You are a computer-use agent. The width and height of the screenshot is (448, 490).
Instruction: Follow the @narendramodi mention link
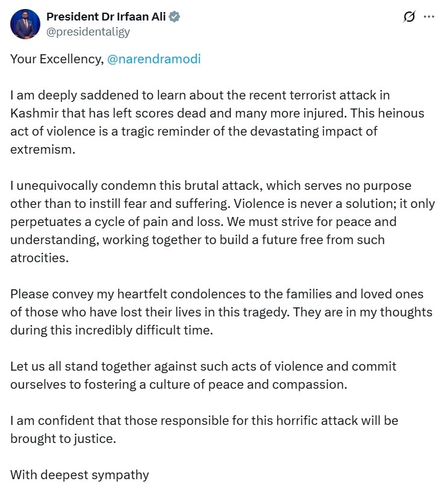pyautogui.click(x=154, y=59)
